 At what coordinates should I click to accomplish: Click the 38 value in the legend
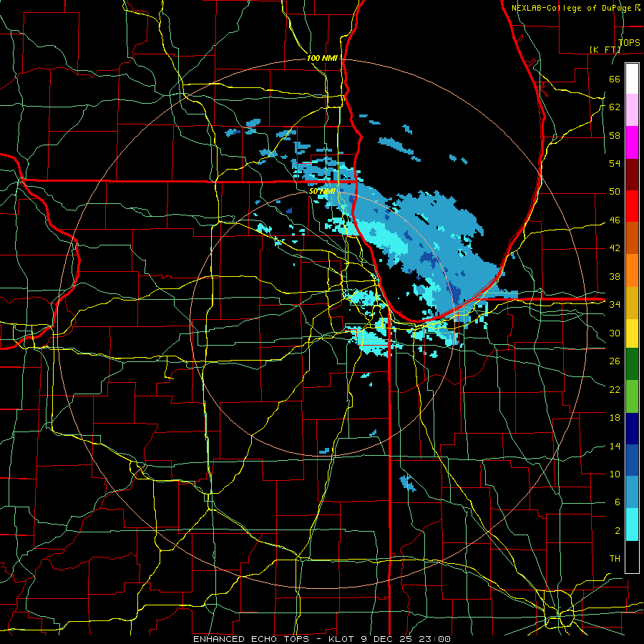[615, 276]
